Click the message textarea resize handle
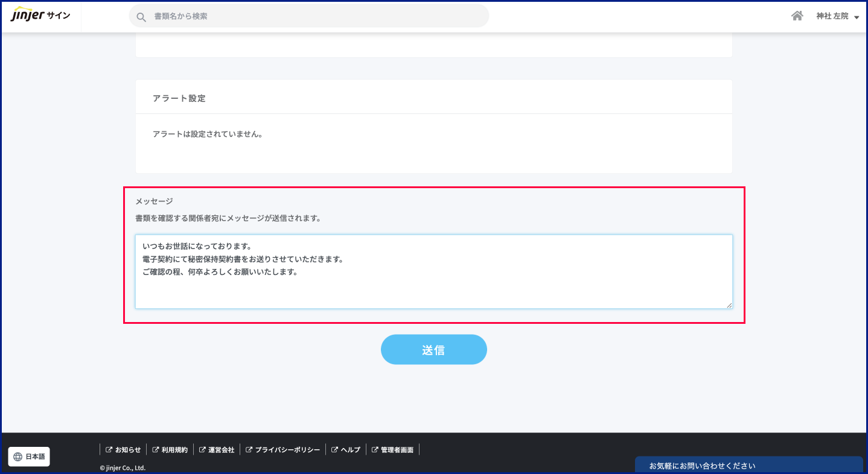Viewport: 868px width, 474px height. (x=729, y=305)
